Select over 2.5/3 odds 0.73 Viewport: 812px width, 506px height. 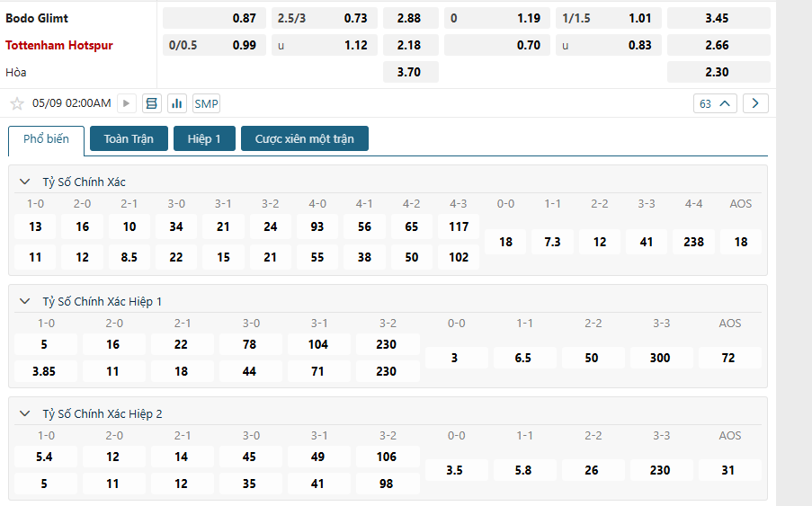325,18
